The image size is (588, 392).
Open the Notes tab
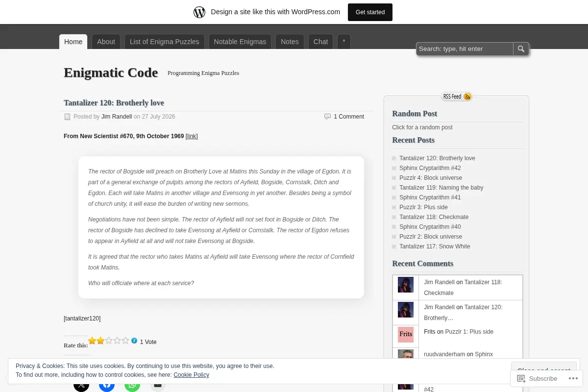[290, 42]
